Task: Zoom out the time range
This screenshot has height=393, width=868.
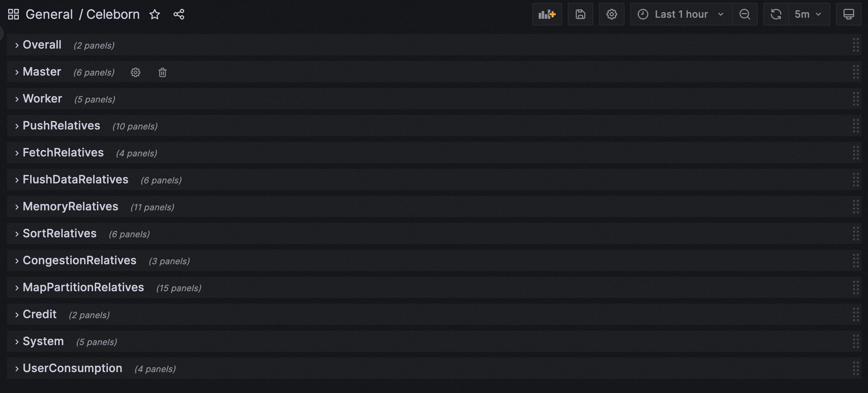Action: [x=745, y=15]
